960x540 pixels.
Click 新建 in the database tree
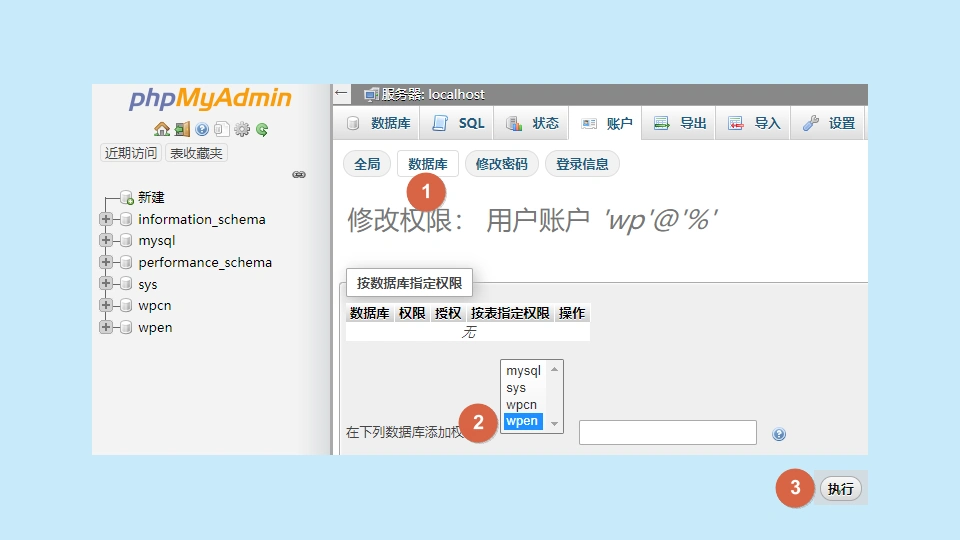[x=151, y=197]
